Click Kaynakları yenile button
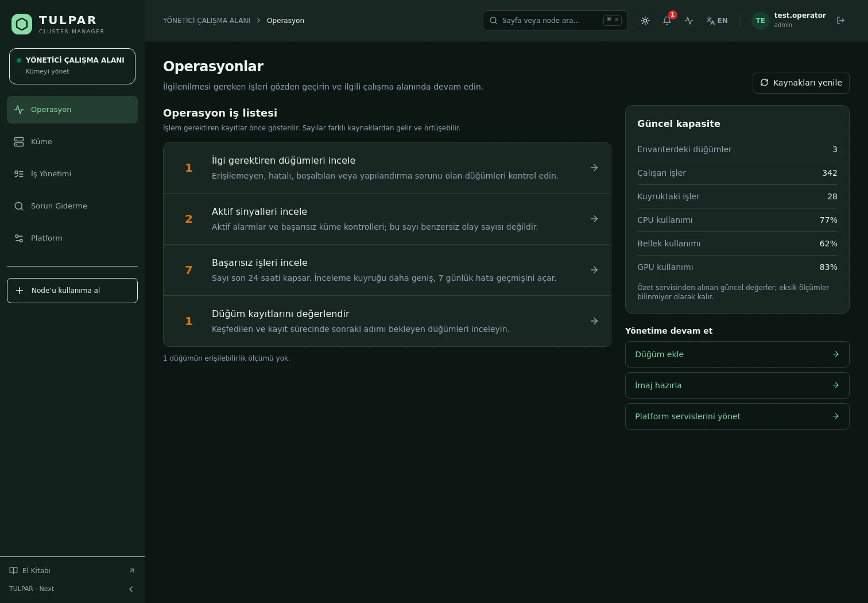 tap(801, 83)
